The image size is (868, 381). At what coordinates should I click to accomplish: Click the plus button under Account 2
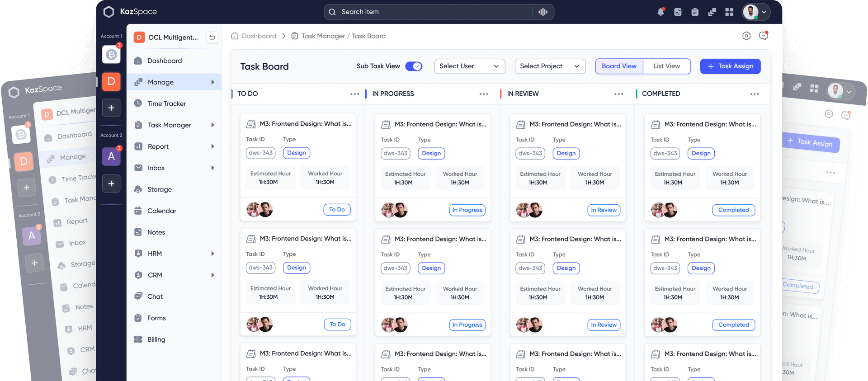tap(111, 183)
